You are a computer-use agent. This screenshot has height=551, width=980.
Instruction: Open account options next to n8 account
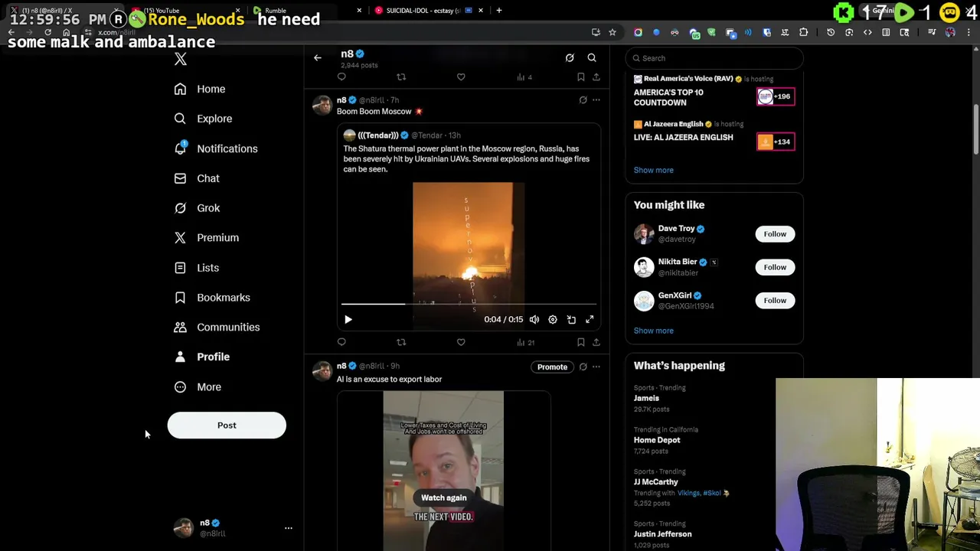[289, 528]
